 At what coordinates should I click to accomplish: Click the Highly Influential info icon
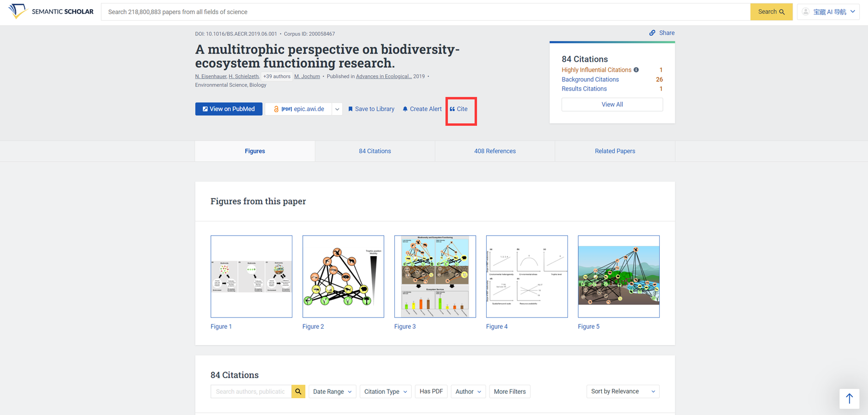click(x=636, y=70)
